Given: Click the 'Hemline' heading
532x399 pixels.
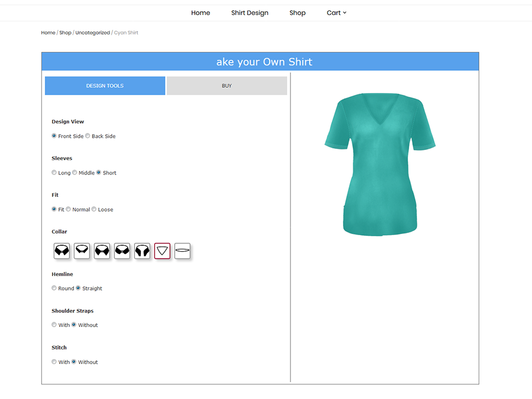Looking at the screenshot, I should [62, 274].
